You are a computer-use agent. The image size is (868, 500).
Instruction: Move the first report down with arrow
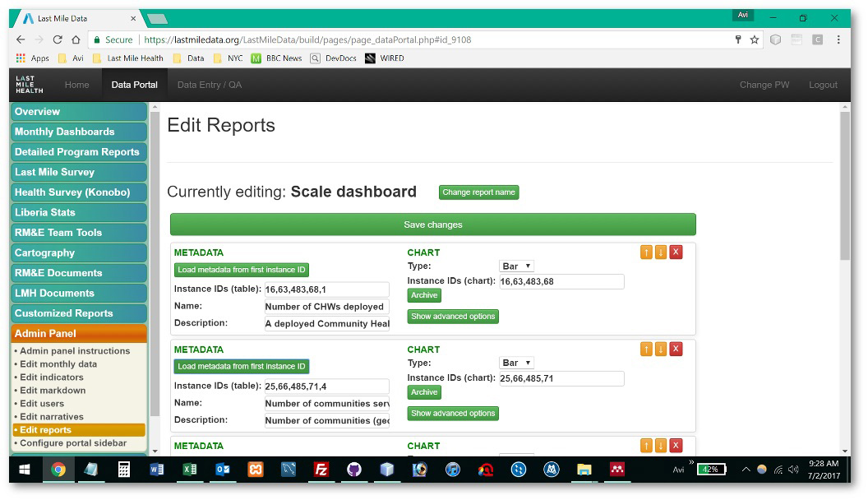pyautogui.click(x=661, y=252)
